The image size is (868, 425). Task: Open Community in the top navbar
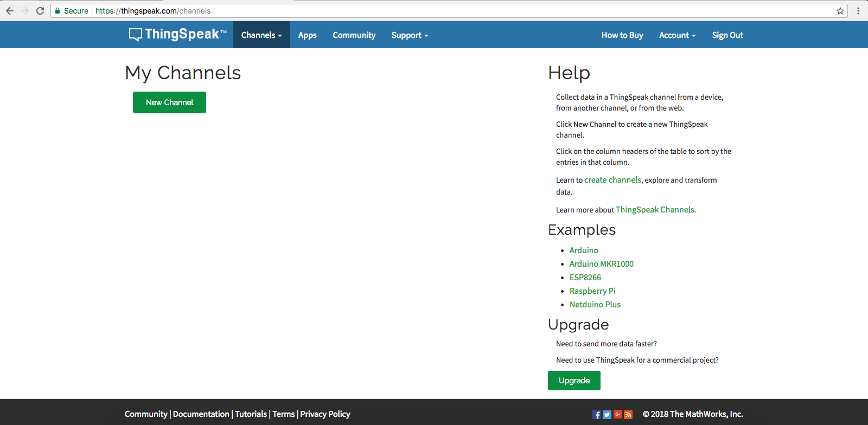point(354,35)
